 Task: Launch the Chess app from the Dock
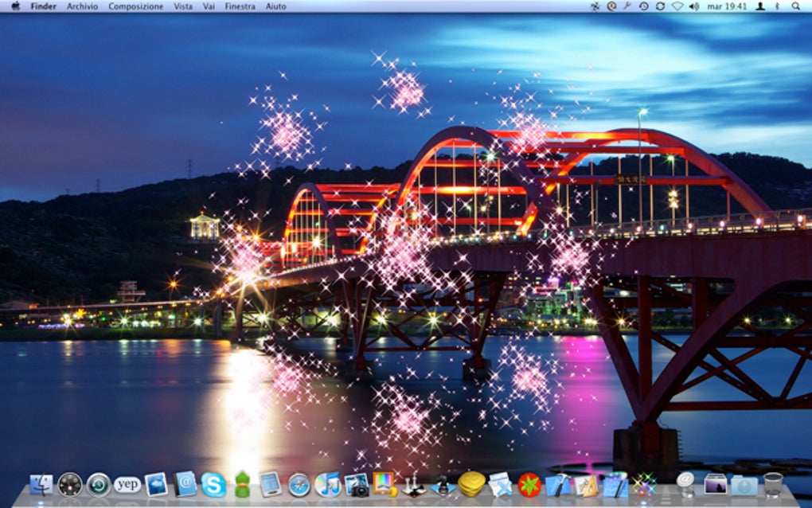pyautogui.click(x=413, y=485)
